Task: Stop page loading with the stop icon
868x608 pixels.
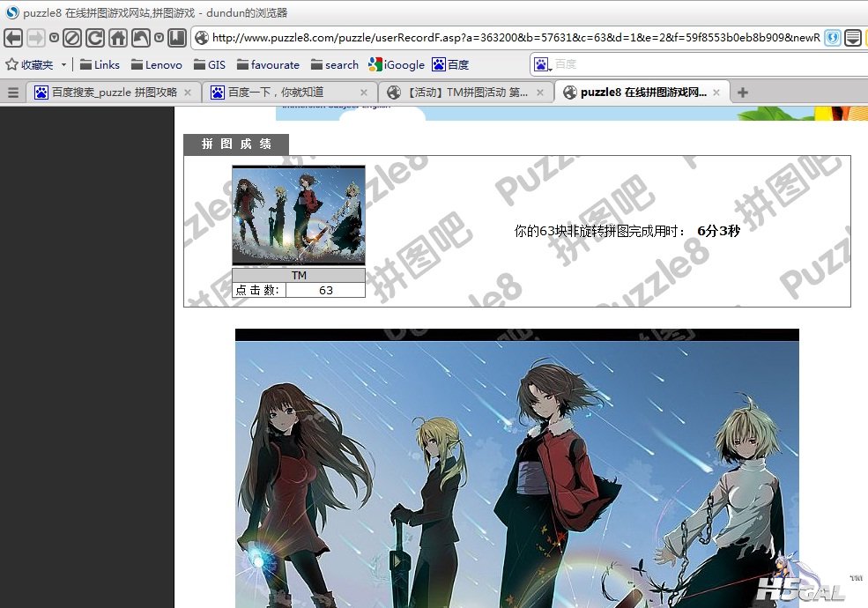Action: coord(72,38)
